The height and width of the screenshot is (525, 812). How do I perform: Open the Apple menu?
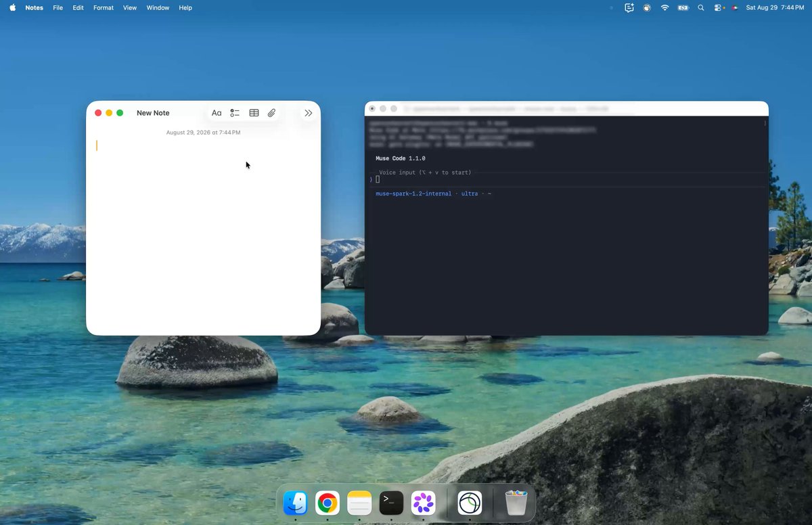[12, 7]
